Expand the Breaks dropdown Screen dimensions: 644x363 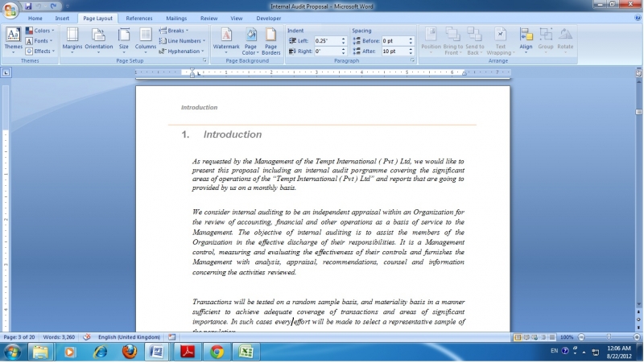tap(176, 31)
